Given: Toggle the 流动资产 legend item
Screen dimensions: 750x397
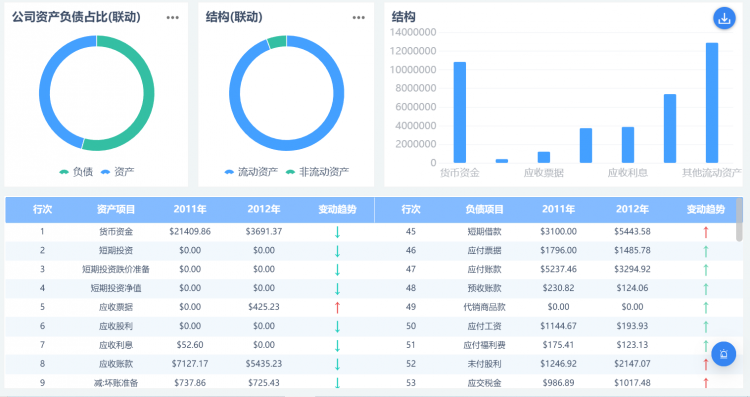Looking at the screenshot, I should [251, 172].
